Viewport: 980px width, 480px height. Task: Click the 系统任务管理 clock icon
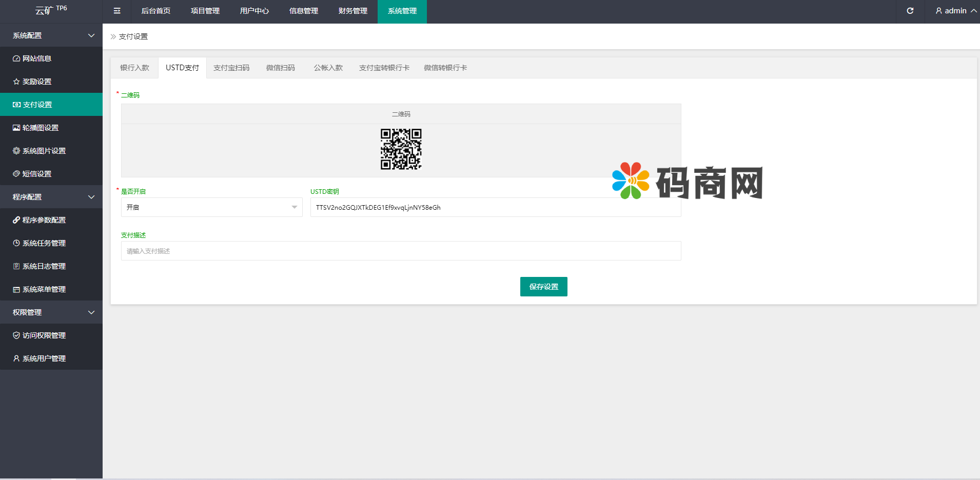tap(16, 243)
